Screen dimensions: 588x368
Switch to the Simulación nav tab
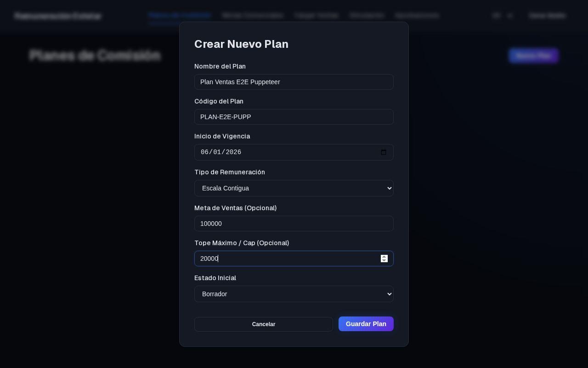367,15
